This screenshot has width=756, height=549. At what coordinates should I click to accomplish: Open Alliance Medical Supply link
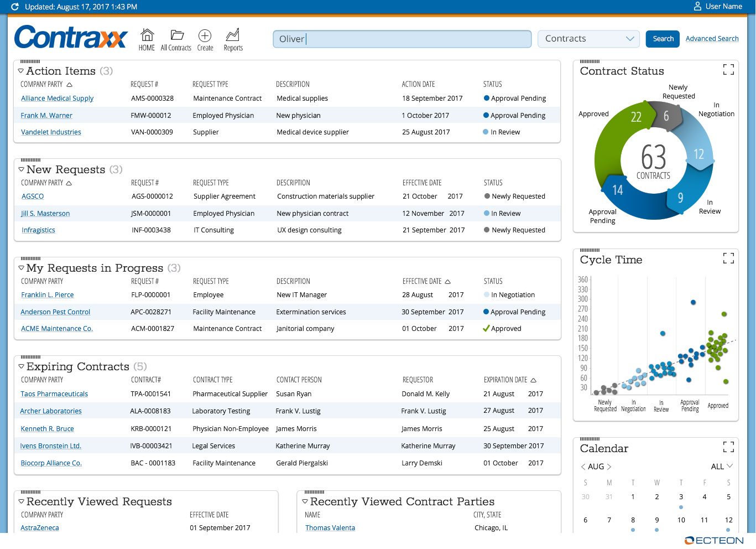(57, 99)
